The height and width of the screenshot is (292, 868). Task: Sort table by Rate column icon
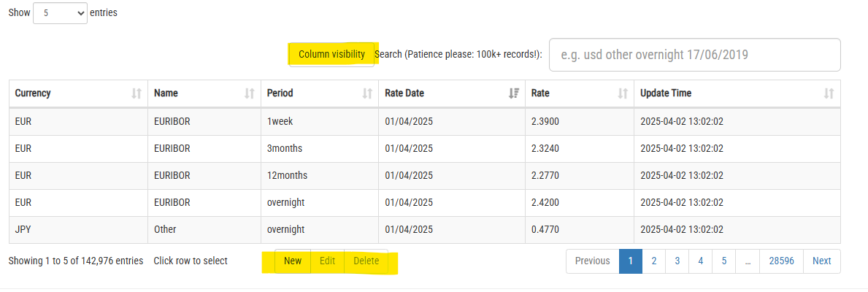tap(623, 93)
